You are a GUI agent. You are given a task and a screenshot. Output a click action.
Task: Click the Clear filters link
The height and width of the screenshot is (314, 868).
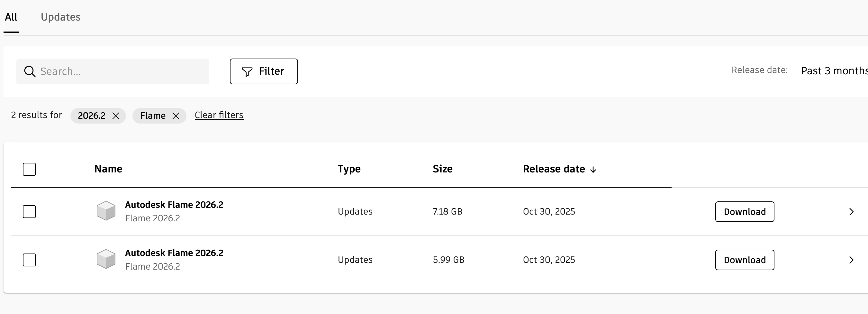[219, 115]
